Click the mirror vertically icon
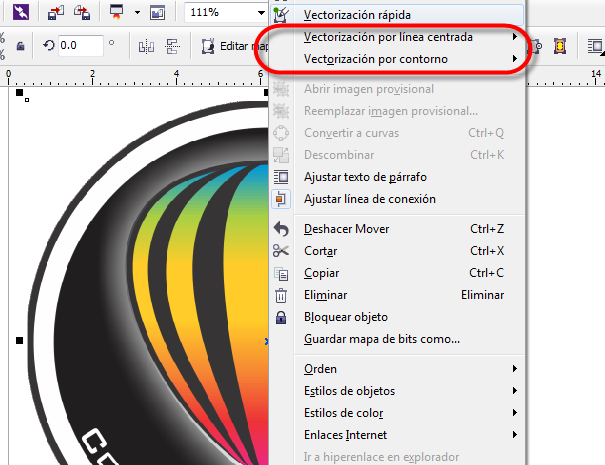605x465 pixels. point(172,46)
